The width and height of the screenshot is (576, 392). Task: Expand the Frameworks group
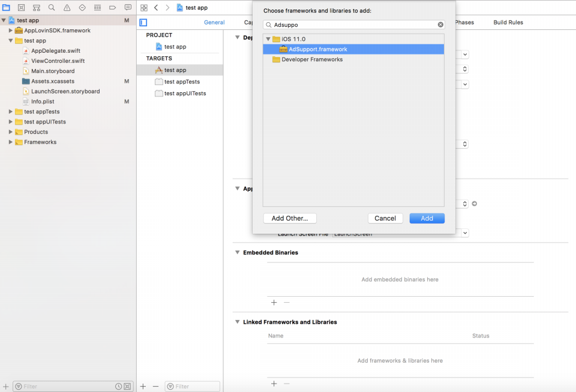pos(11,142)
